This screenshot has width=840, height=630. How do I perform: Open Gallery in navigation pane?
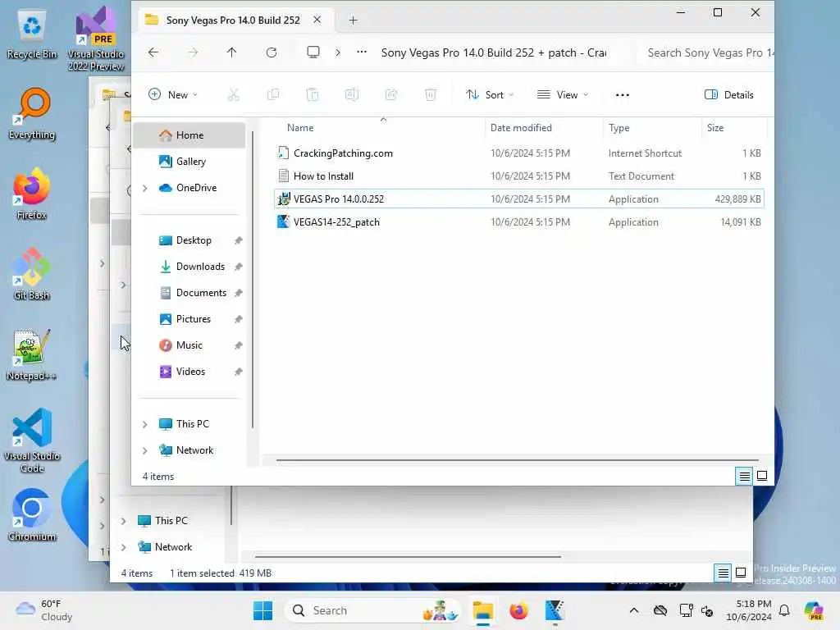[x=189, y=162]
